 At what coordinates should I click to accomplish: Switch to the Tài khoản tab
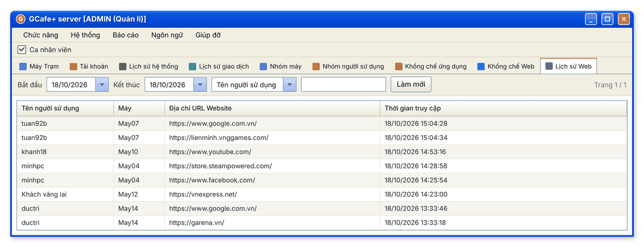(x=89, y=67)
